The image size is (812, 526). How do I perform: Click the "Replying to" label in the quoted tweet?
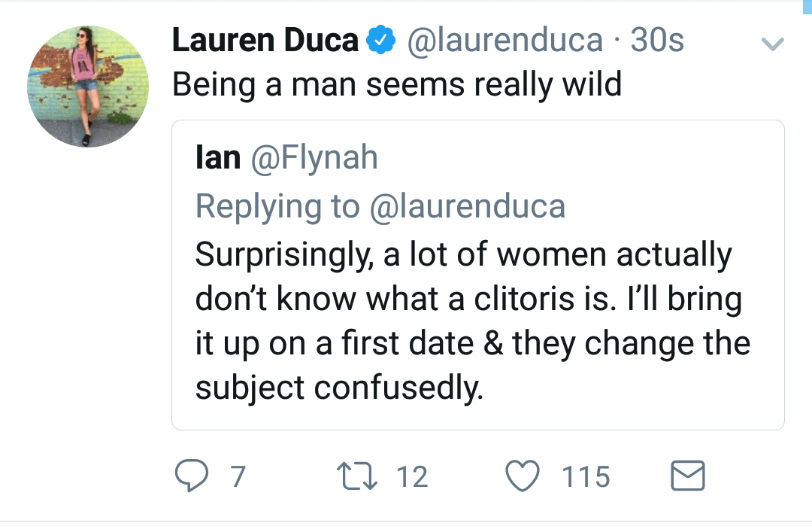point(277,207)
